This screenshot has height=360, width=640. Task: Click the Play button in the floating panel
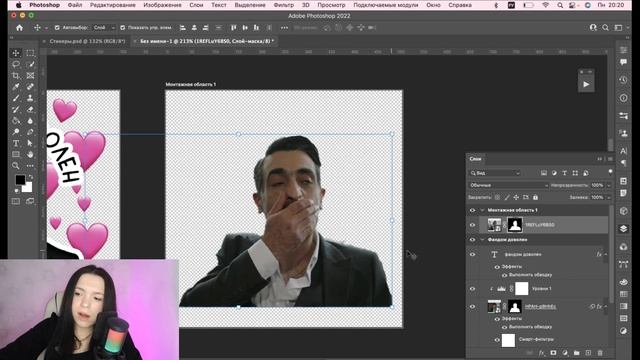click(x=586, y=84)
